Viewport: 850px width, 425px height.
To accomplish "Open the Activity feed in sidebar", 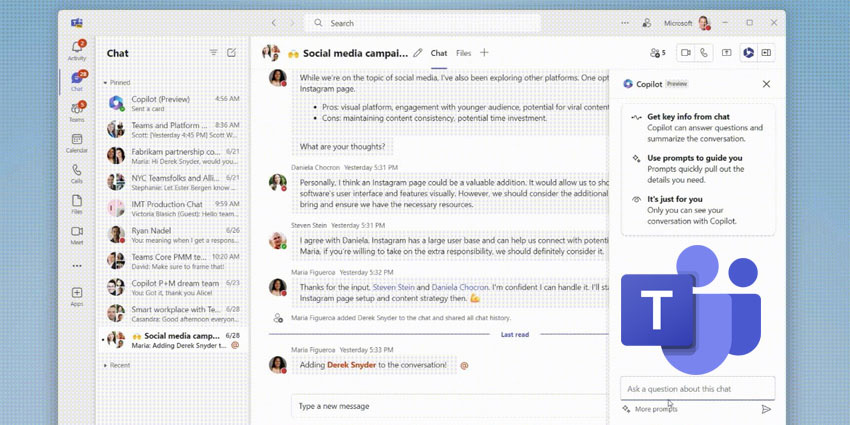I will [x=77, y=49].
